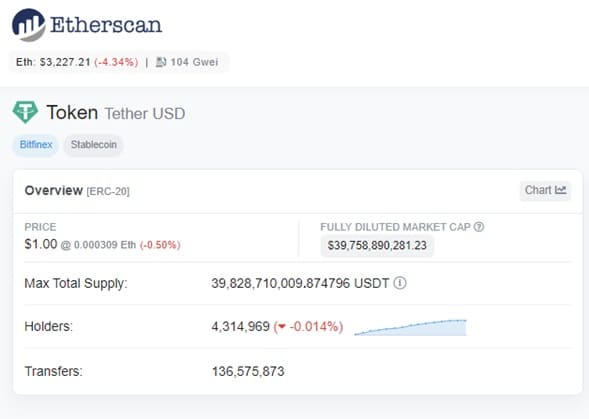This screenshot has width=589, height=419.
Task: Click the chart line icon in Chart button
Action: pyautogui.click(x=560, y=190)
